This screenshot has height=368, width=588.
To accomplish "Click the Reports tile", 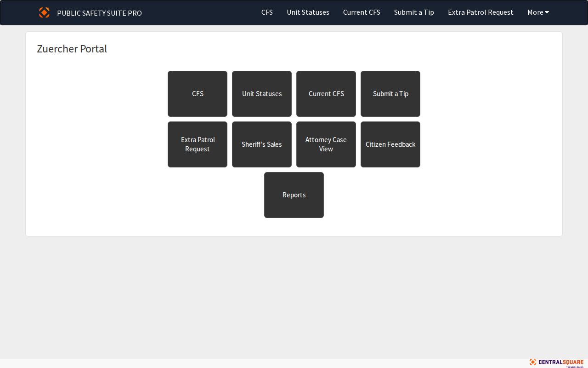I will tap(294, 195).
